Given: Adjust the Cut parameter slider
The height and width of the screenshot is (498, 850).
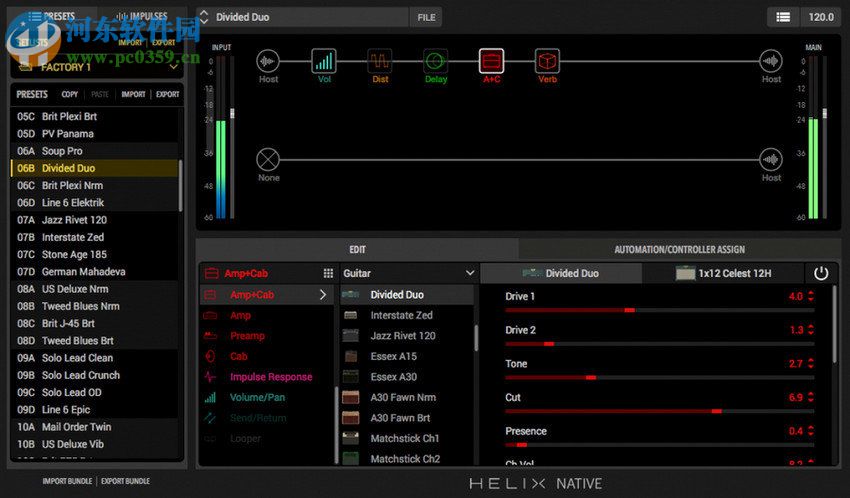Looking at the screenshot, I should pos(716,411).
